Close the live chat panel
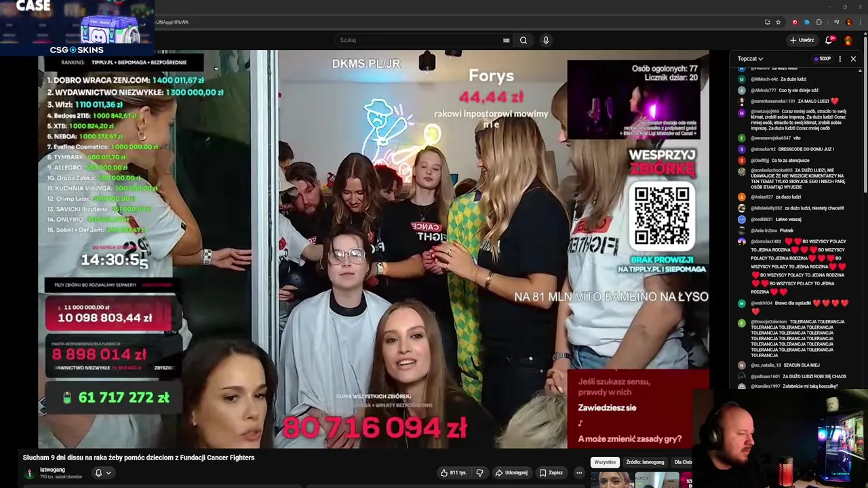The image size is (868, 488). point(853,59)
